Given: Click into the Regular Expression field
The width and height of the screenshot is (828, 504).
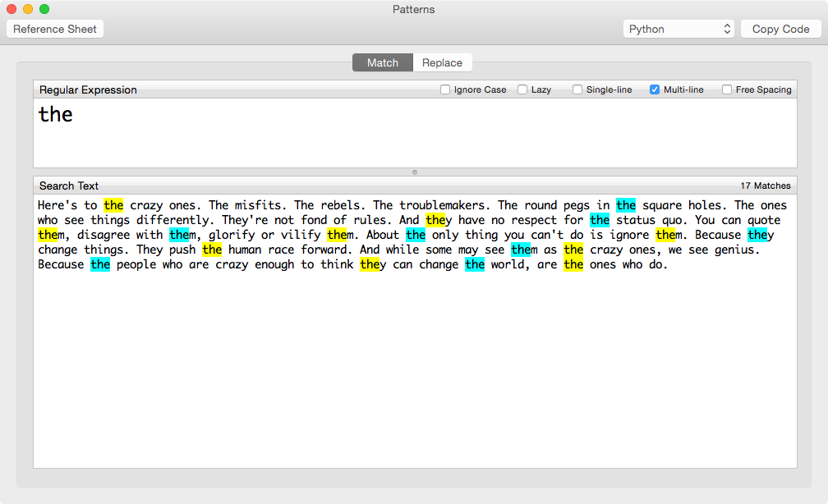Looking at the screenshot, I should (x=415, y=133).
